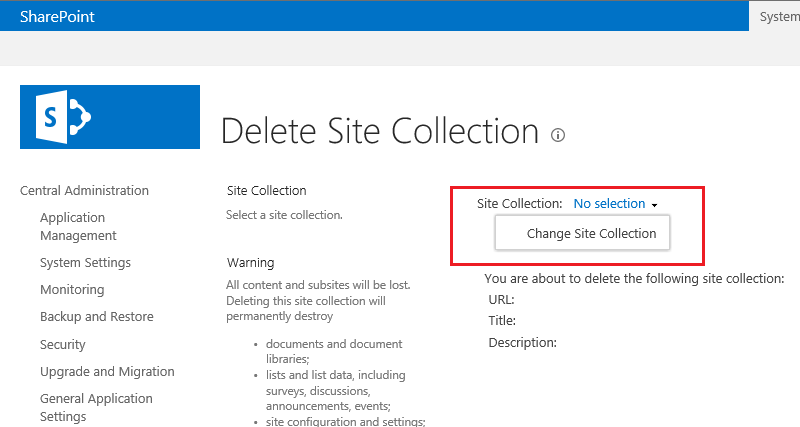Image resolution: width=800 pixels, height=427 pixels.
Task: Open the SharePoint link in top bar
Action: [x=57, y=16]
